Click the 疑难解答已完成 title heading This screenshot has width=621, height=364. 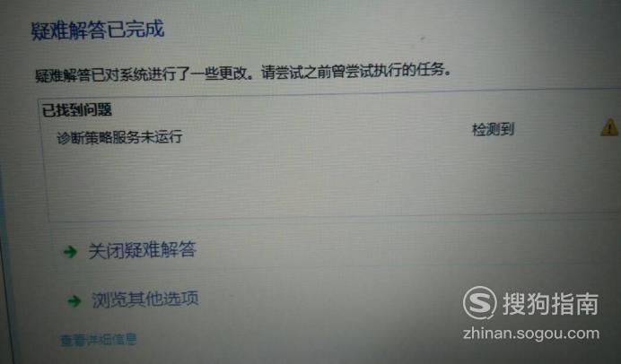[98, 30]
